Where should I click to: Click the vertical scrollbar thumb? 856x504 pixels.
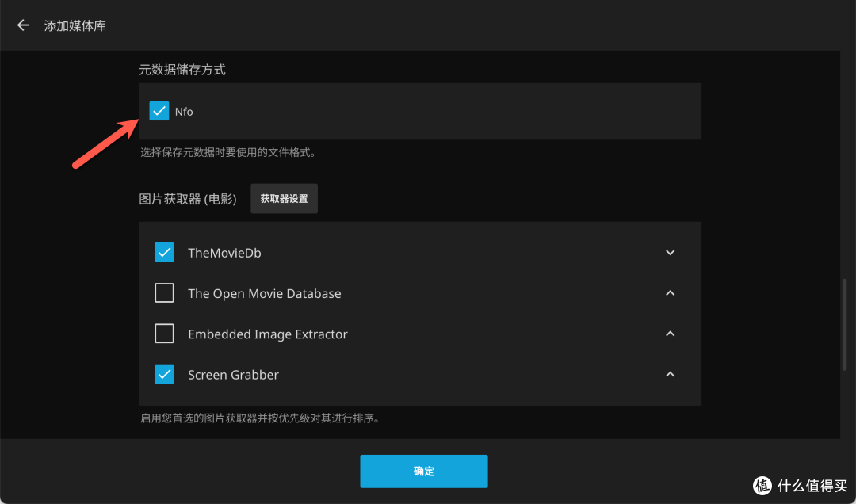click(x=845, y=325)
